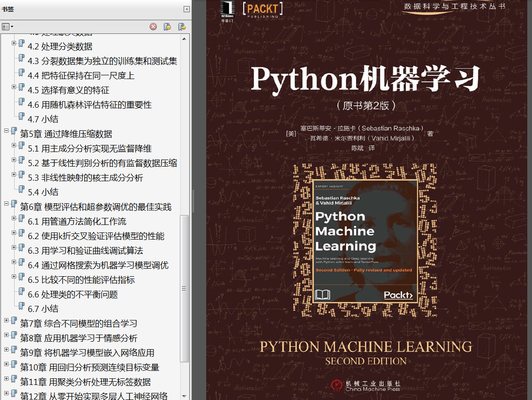Click bookmark icon of 4.4 把特征保持在同一尺度上
532x400 pixels.
21,72
